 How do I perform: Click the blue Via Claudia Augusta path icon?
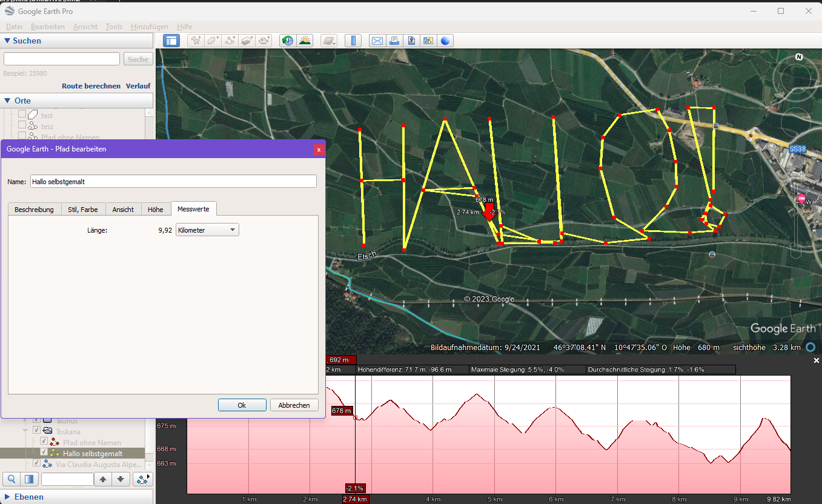[x=47, y=464]
